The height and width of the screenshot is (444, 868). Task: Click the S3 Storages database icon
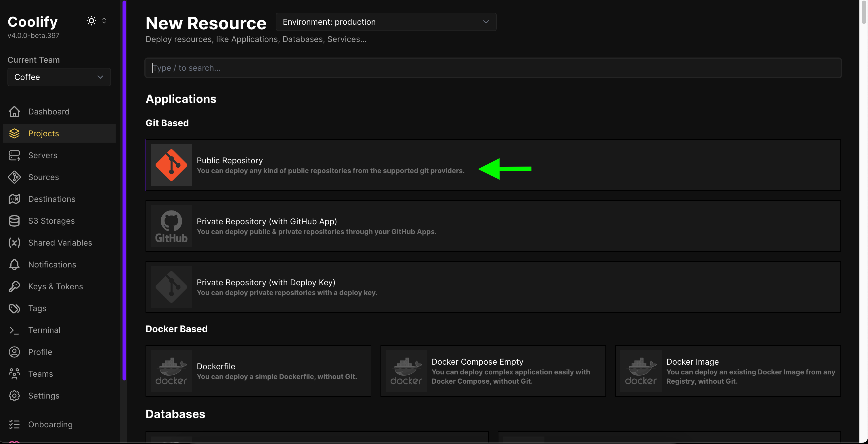tap(14, 221)
